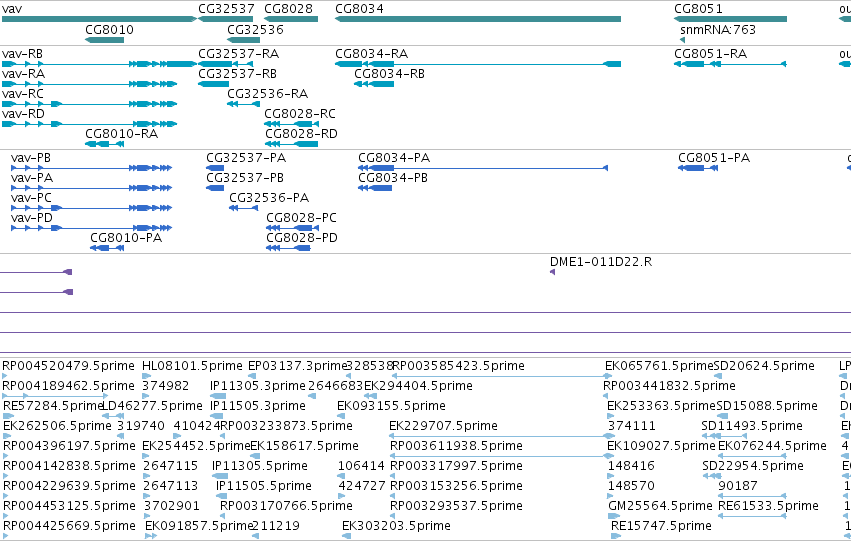This screenshot has width=851, height=541.
Task: Click the snmRNA:763 feature label
Action: [x=718, y=29]
